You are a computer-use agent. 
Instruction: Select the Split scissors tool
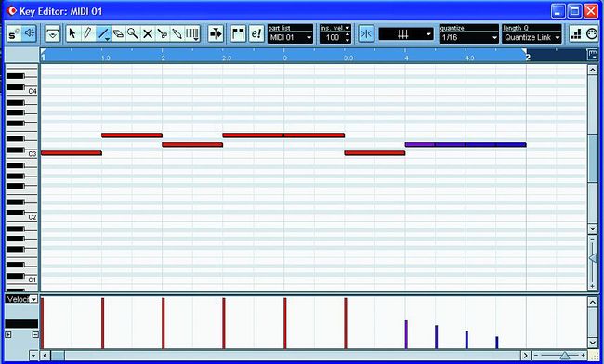[163, 33]
